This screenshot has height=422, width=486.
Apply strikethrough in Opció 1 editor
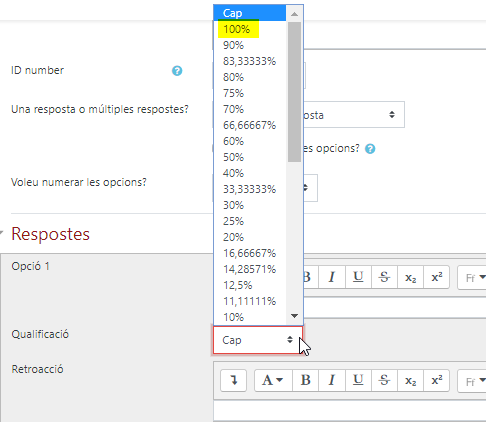[384, 277]
